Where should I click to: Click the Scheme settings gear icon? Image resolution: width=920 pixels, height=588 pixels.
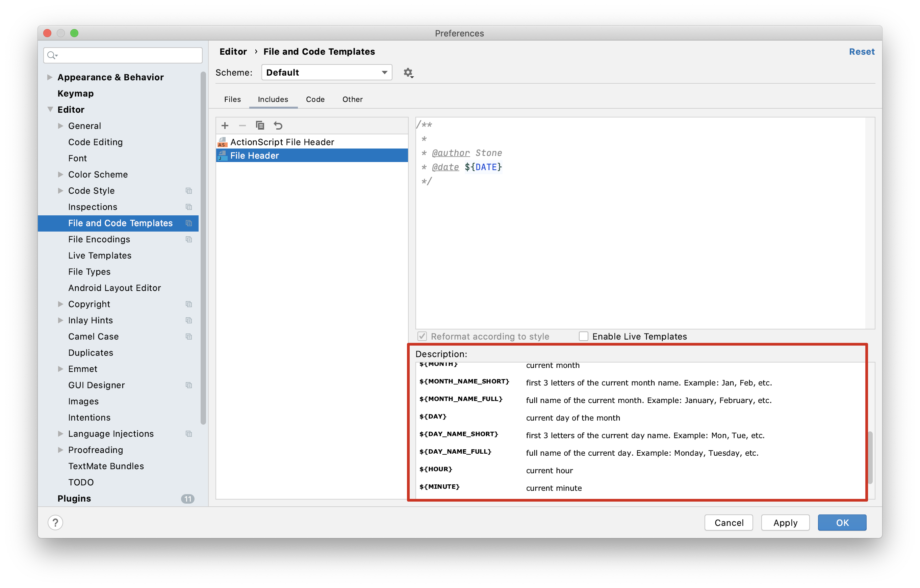tap(407, 73)
